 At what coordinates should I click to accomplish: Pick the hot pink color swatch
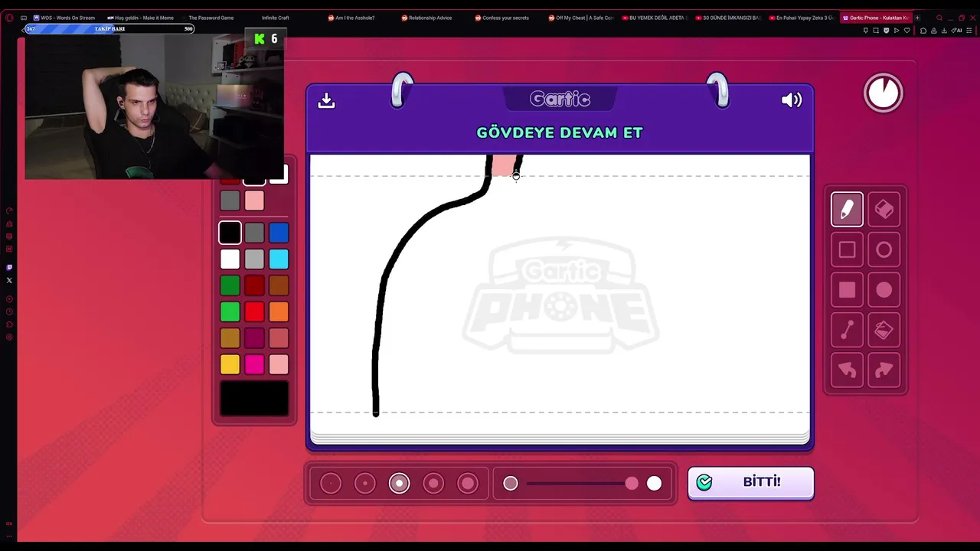tap(254, 364)
